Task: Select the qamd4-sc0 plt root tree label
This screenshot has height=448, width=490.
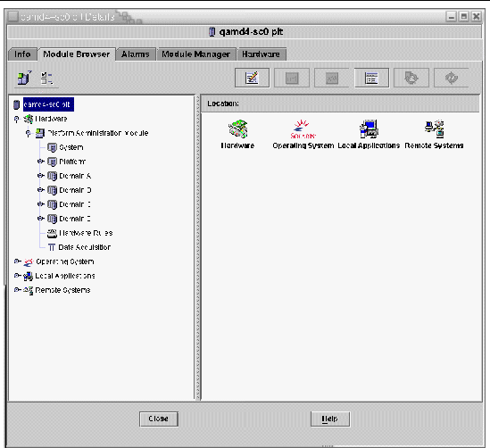Action: (48, 104)
